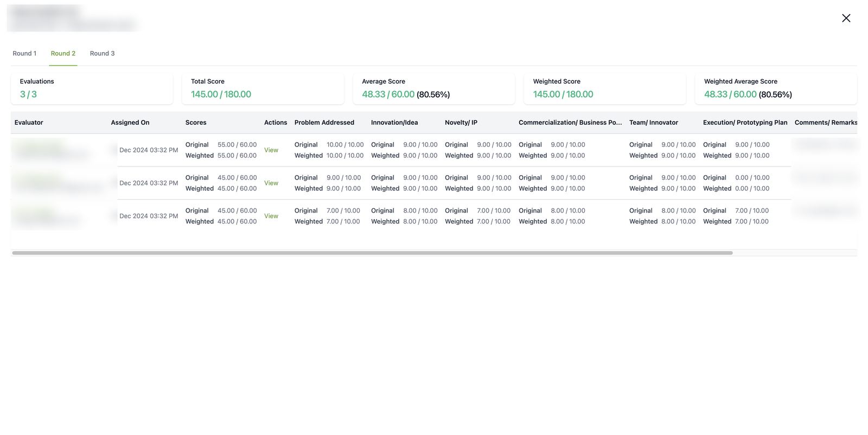The image size is (868, 435).
Task: Click the Novelty/ IP column header
Action: (x=461, y=123)
